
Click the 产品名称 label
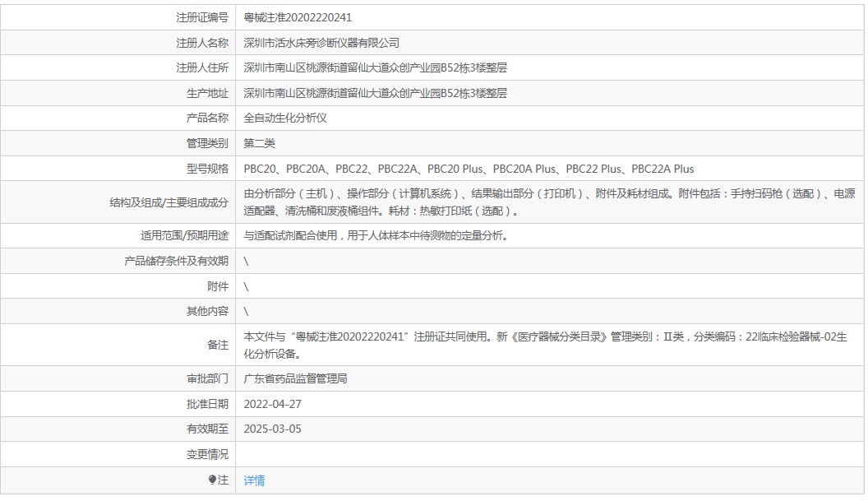(x=208, y=118)
